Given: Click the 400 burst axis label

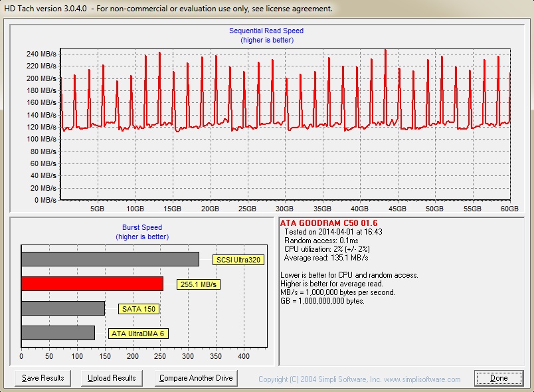Looking at the screenshot, I should coord(244,356).
